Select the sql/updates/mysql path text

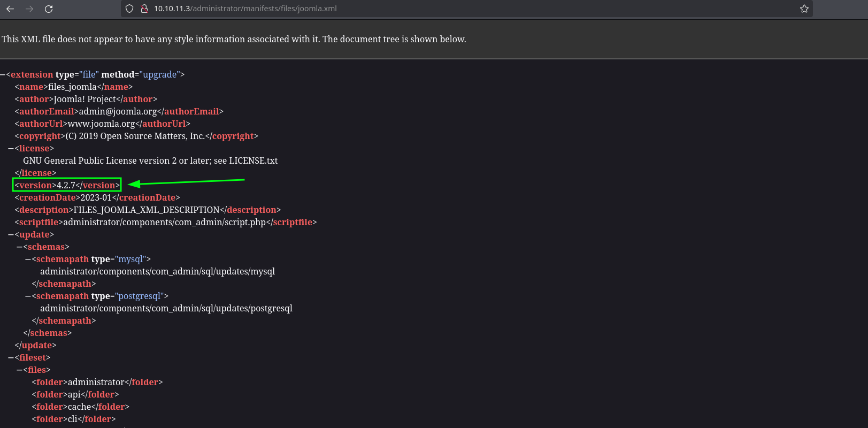[158, 271]
